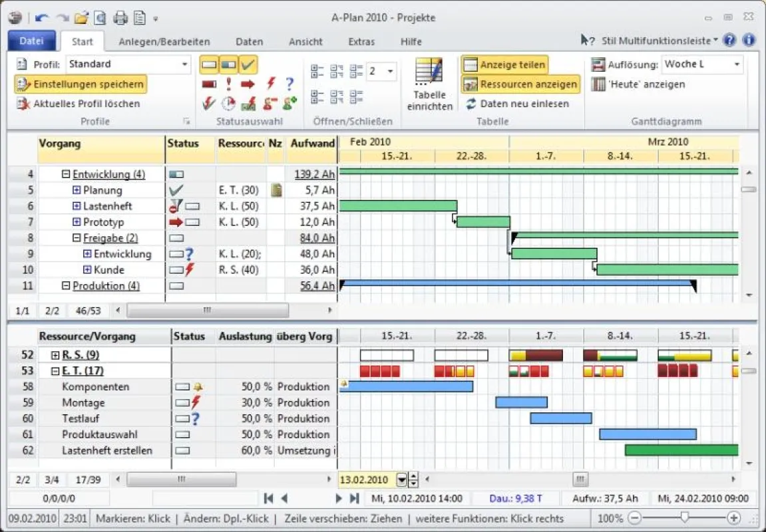Jump to first record navigation arrow

(x=268, y=498)
